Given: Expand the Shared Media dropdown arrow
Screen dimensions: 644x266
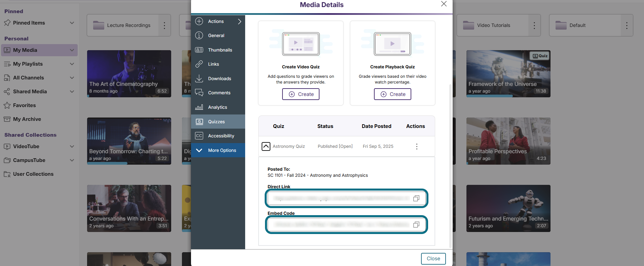Looking at the screenshot, I should [x=72, y=92].
